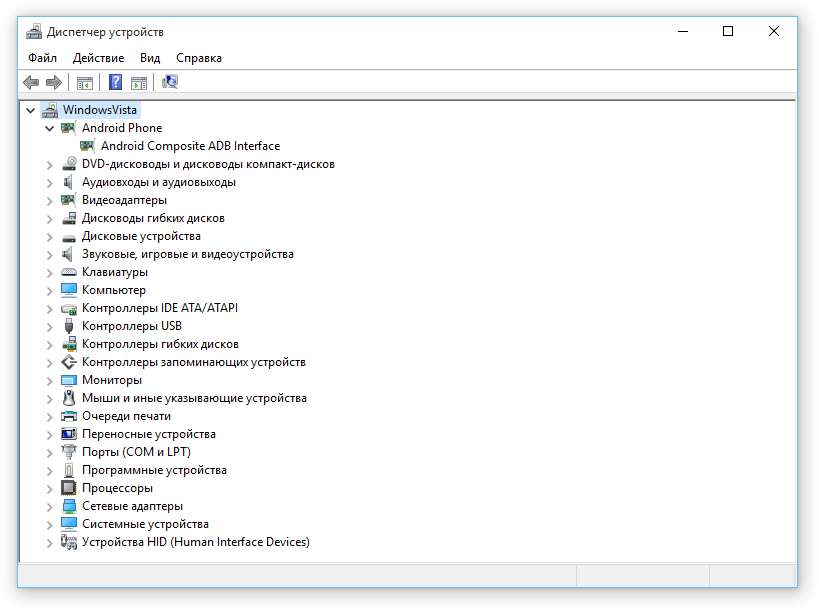Open the Справка menu
The width and height of the screenshot is (819, 610).
pyautogui.click(x=199, y=58)
